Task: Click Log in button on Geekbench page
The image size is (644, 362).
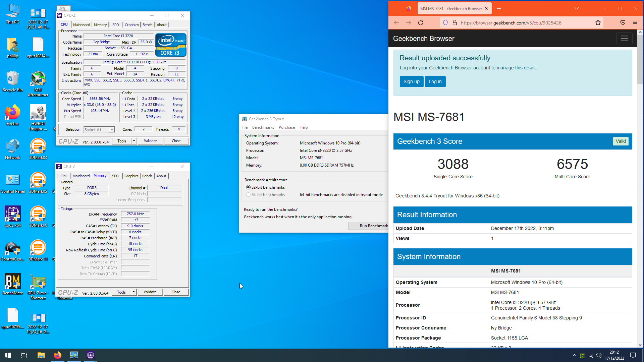Action: tap(435, 81)
